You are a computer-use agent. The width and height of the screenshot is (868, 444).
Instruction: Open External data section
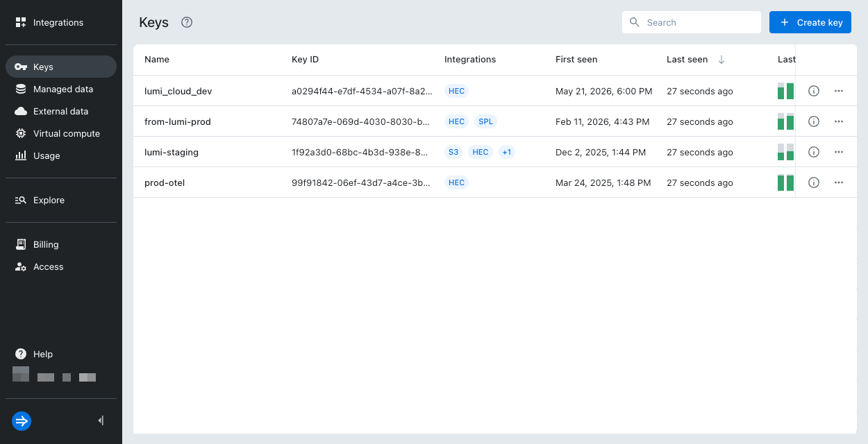pyautogui.click(x=61, y=111)
